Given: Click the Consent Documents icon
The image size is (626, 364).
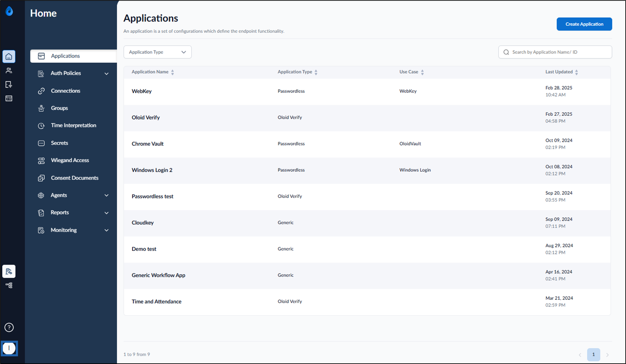Looking at the screenshot, I should (x=41, y=178).
